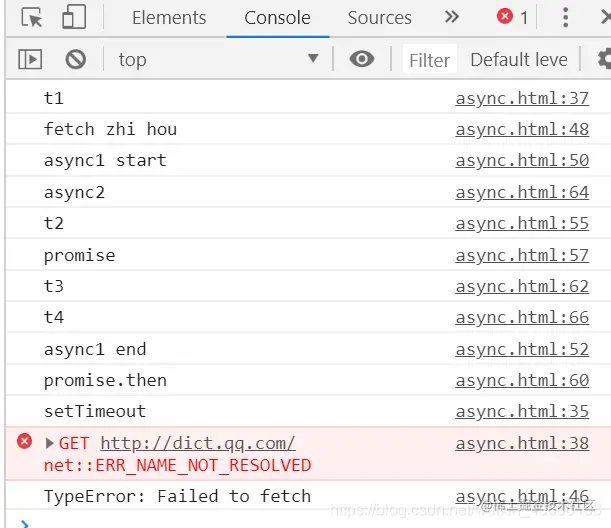The height and width of the screenshot is (528, 611).
Task: Open source link async.html:62
Action: click(x=522, y=286)
